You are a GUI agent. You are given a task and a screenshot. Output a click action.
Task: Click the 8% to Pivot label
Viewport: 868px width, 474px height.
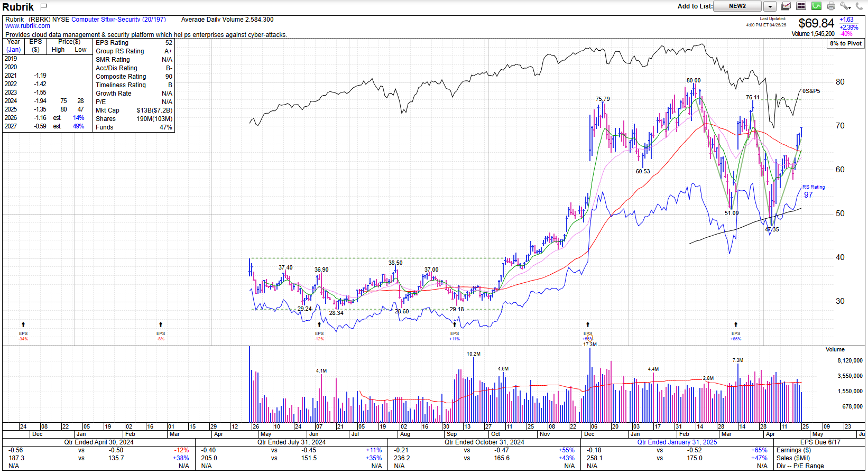(846, 43)
